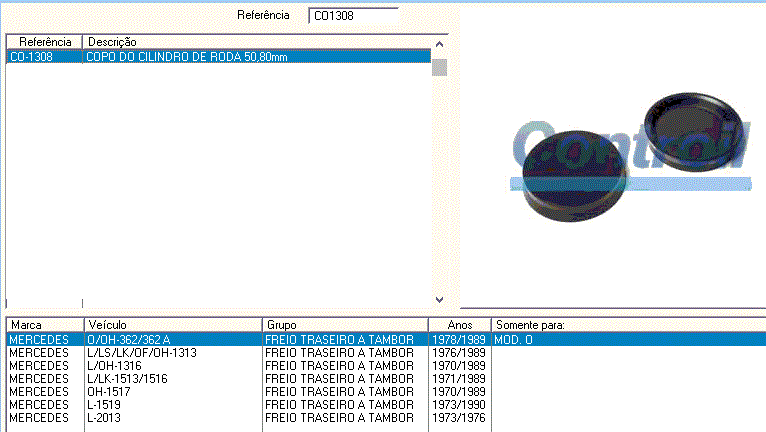
Task: Select the CO-1308 row in parts list
Action: point(200,57)
